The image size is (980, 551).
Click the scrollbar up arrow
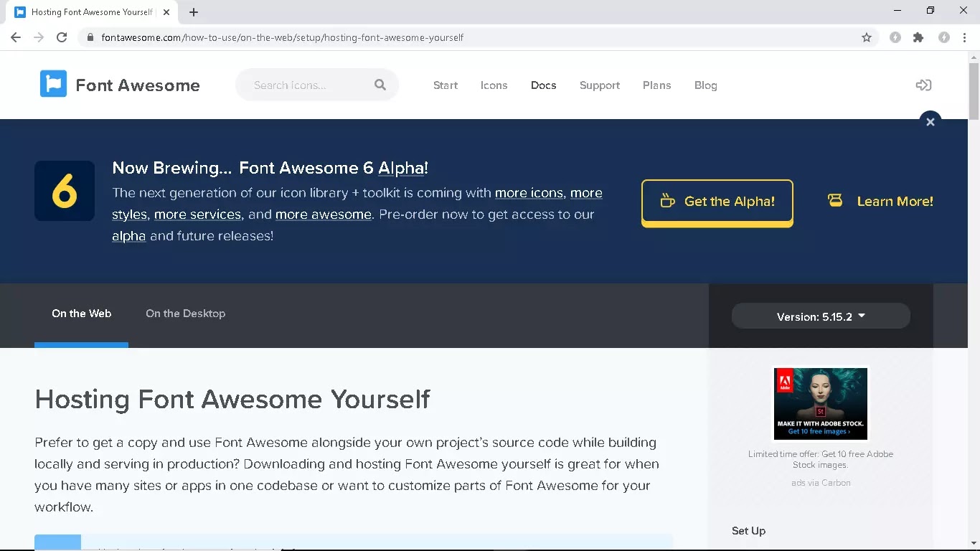974,56
